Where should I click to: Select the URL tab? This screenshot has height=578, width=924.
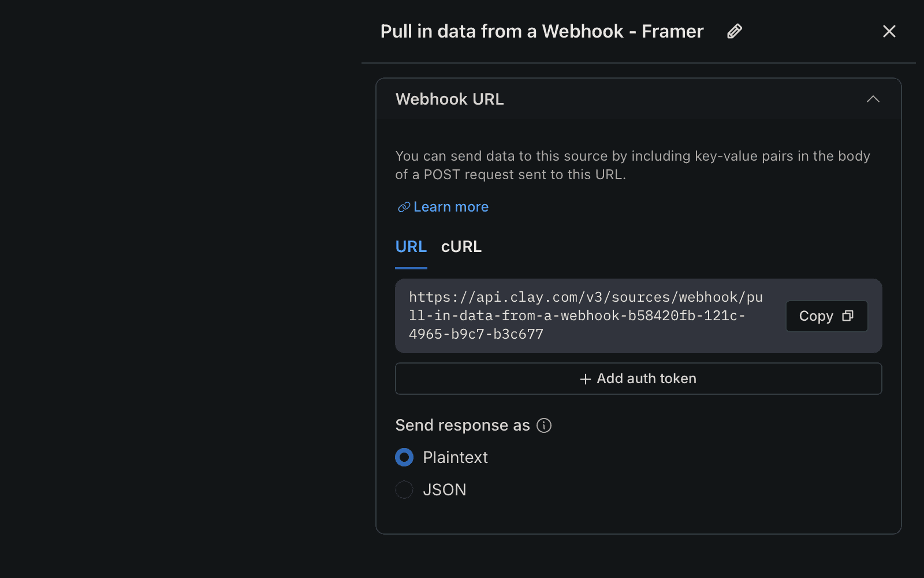pyautogui.click(x=411, y=247)
